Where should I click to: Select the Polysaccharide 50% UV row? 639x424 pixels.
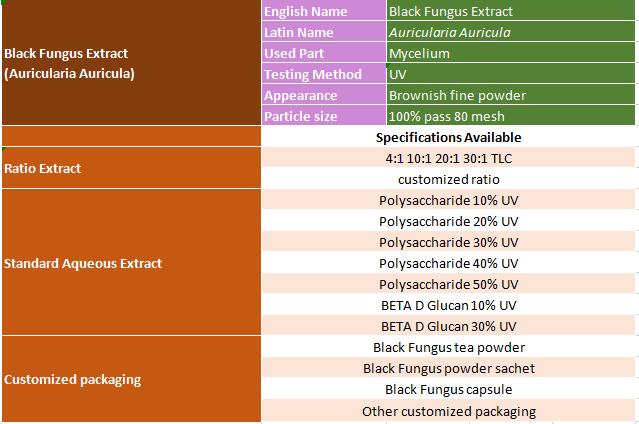tap(448, 284)
